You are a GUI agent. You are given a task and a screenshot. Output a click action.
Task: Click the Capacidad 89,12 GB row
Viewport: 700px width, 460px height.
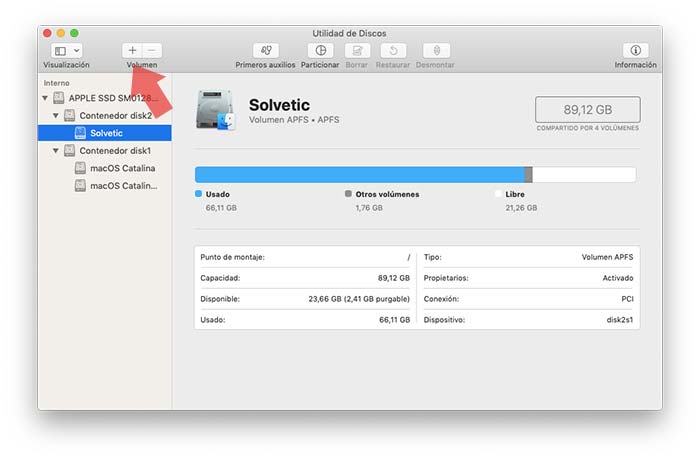(x=305, y=278)
